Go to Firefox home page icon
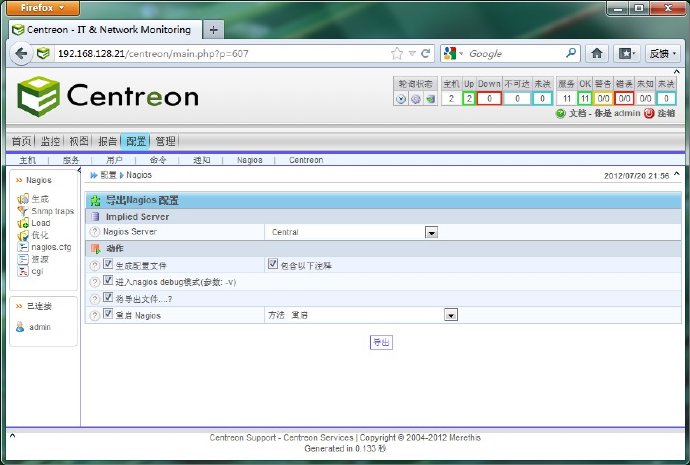690x465 pixels. pyautogui.click(x=597, y=54)
